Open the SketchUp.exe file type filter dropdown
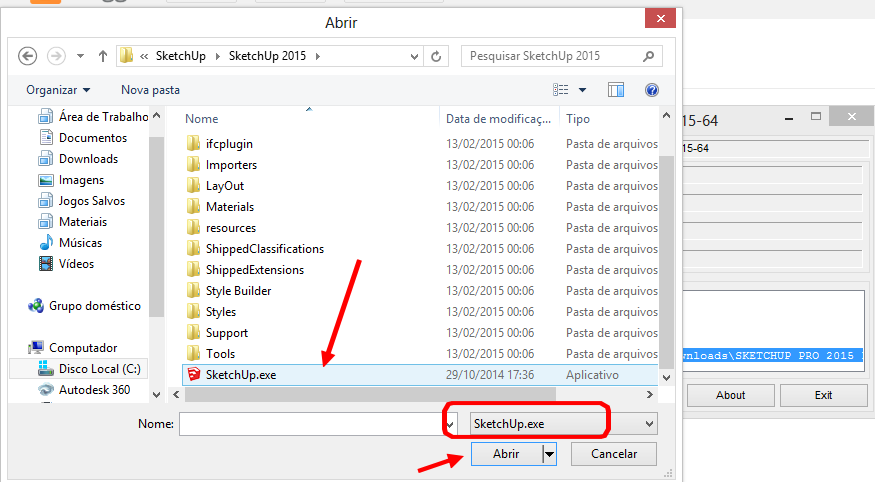This screenshot has height=482, width=875. coord(564,424)
